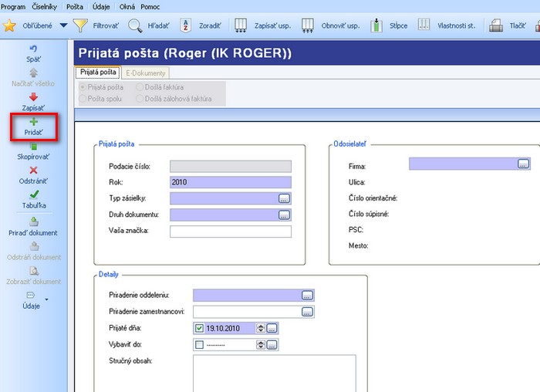Open the Pomoc menu
540x392 pixels.
(x=150, y=6)
